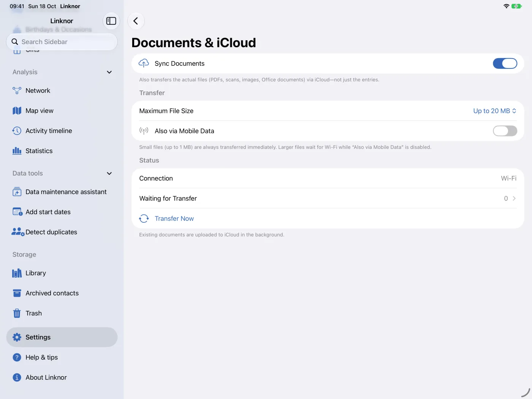532x399 pixels.
Task: Open Library under Storage
Action: tap(62, 273)
